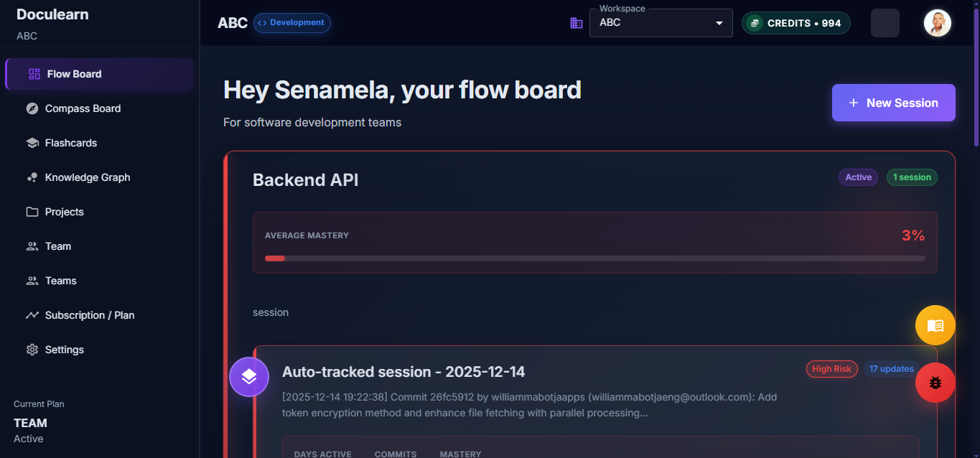The width and height of the screenshot is (980, 458).
Task: Click the purple building icon near Workspace
Action: tap(576, 23)
